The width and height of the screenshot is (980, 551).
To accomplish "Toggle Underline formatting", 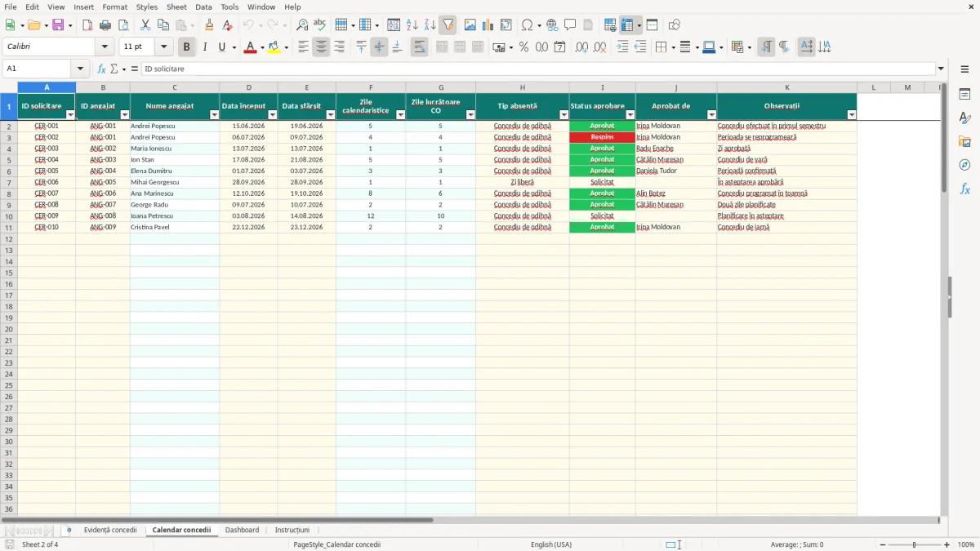I will 222,47.
